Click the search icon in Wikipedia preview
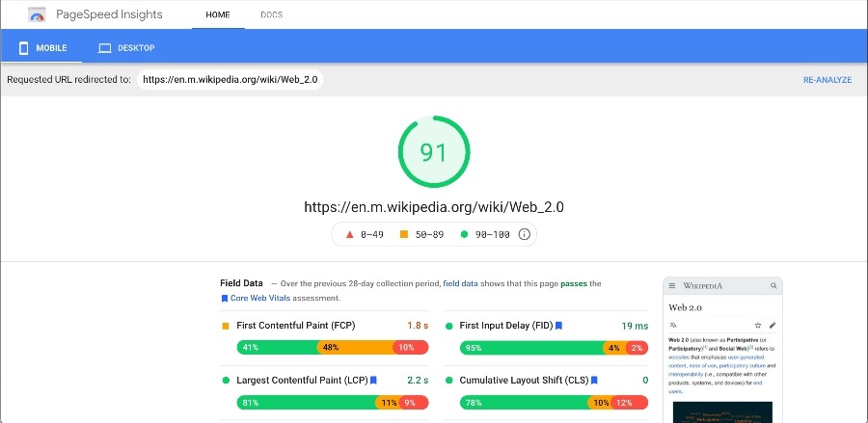The height and width of the screenshot is (423, 868). pyautogui.click(x=773, y=286)
